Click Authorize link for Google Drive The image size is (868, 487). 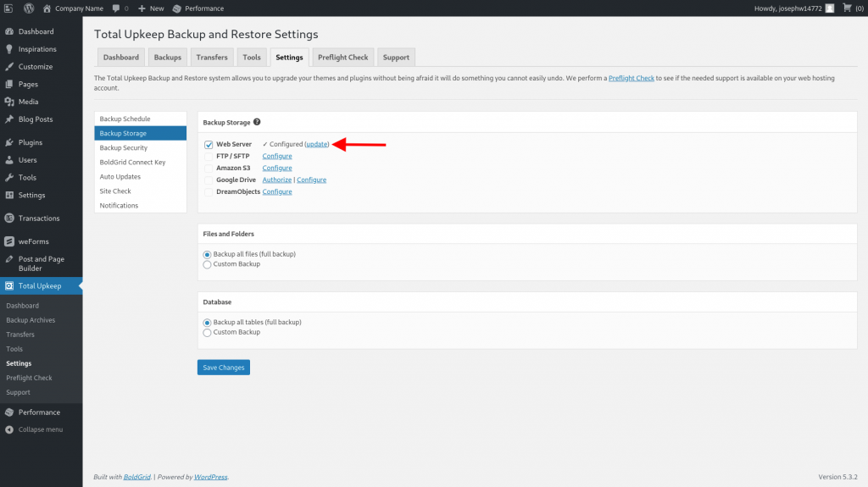pyautogui.click(x=277, y=180)
